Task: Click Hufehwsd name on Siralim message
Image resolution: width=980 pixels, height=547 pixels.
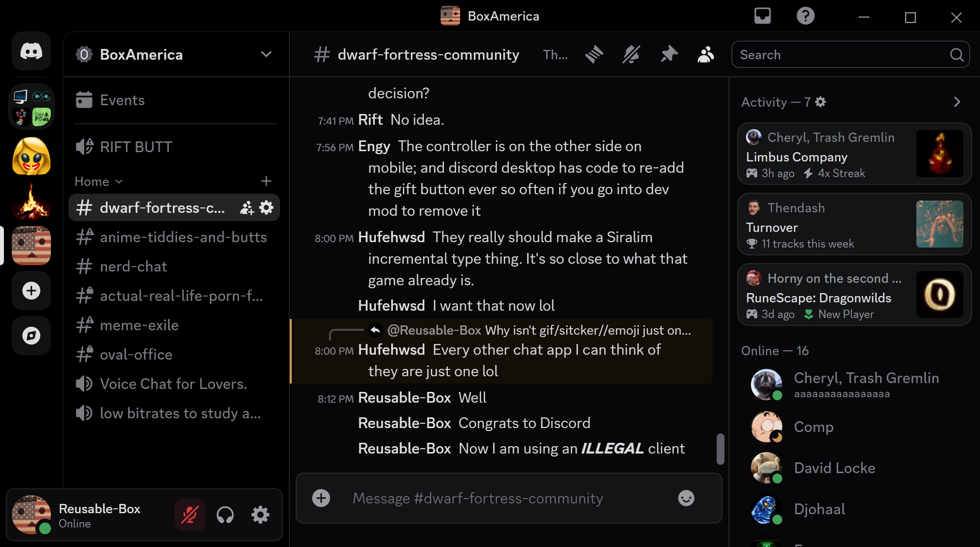Action: pos(392,237)
